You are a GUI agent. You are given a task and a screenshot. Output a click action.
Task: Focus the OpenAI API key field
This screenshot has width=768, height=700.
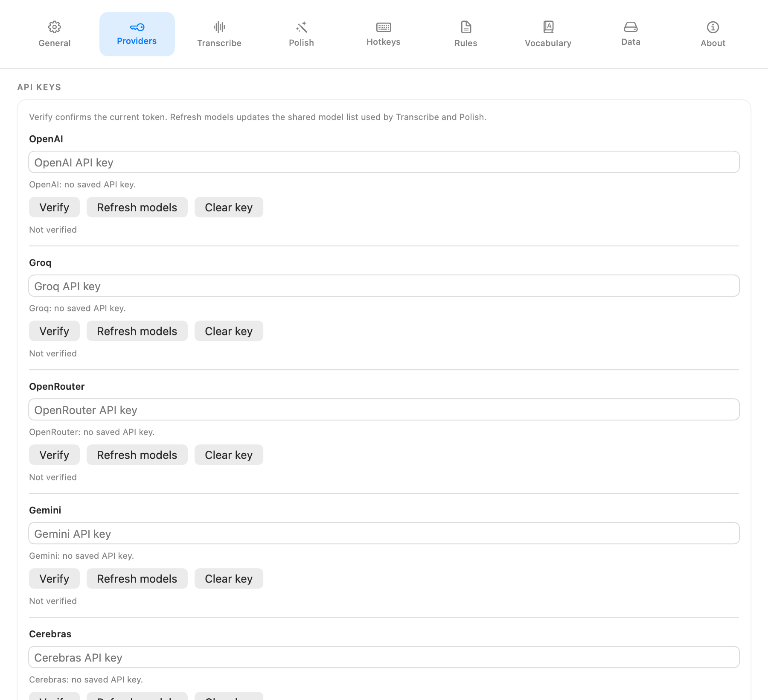[x=384, y=162]
